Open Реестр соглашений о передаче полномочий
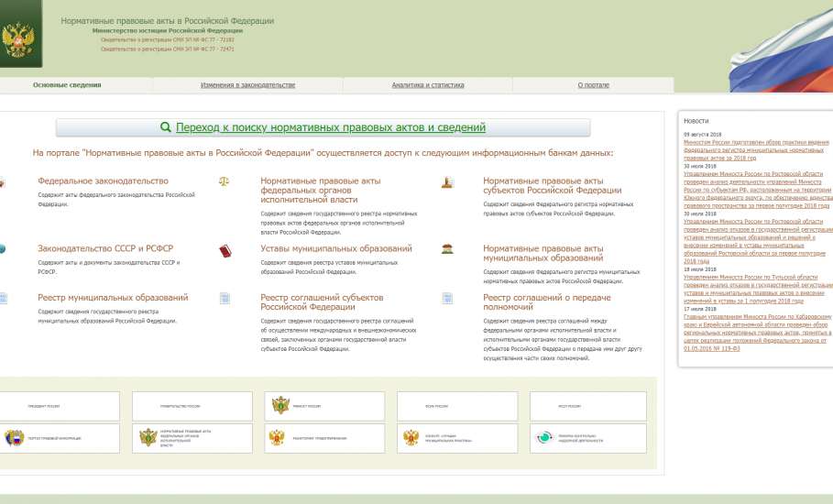833x504 pixels. coord(547,302)
